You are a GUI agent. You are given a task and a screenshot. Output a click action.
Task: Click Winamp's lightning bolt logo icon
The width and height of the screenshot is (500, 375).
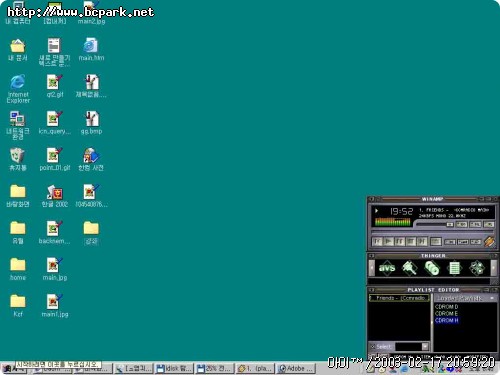489,241
